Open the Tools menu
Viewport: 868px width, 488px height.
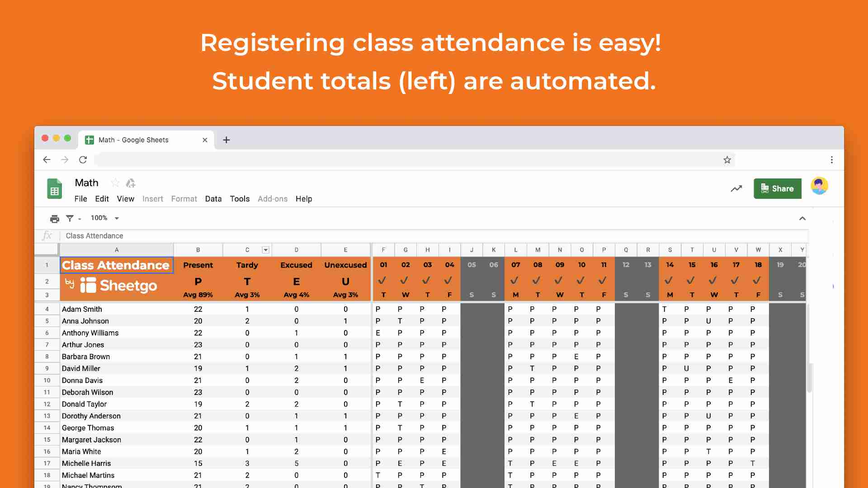pyautogui.click(x=240, y=198)
